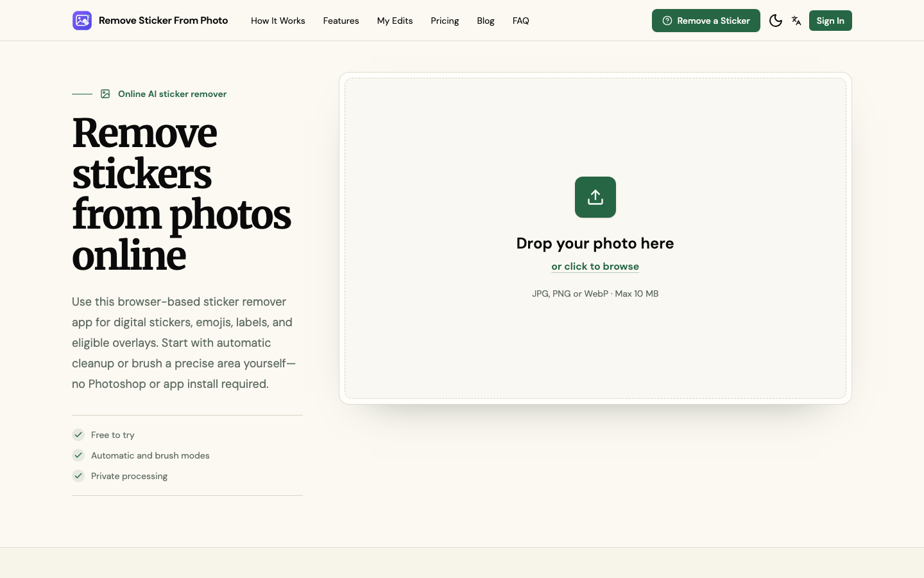Click the checkmark next to 'Automatic and brush modes'
Viewport: 924px width, 578px height.
(78, 455)
